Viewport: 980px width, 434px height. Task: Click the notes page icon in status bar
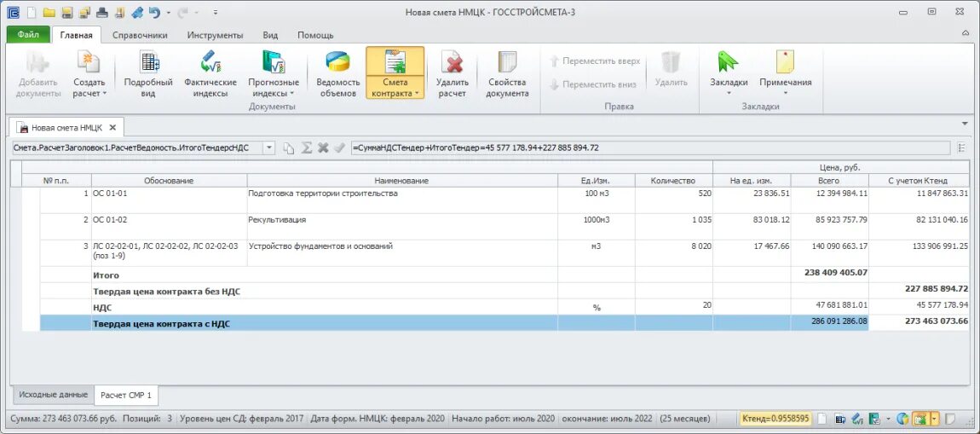[x=949, y=419]
